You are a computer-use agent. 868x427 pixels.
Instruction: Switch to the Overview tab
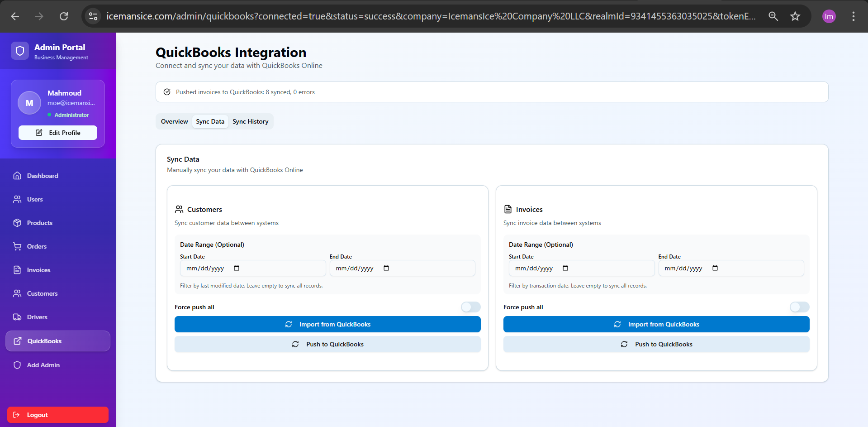point(174,121)
